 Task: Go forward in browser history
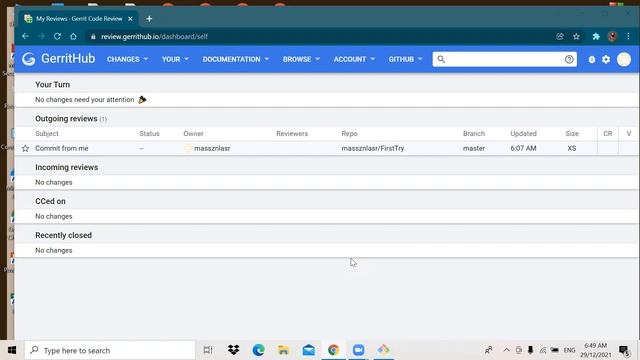coord(41,36)
